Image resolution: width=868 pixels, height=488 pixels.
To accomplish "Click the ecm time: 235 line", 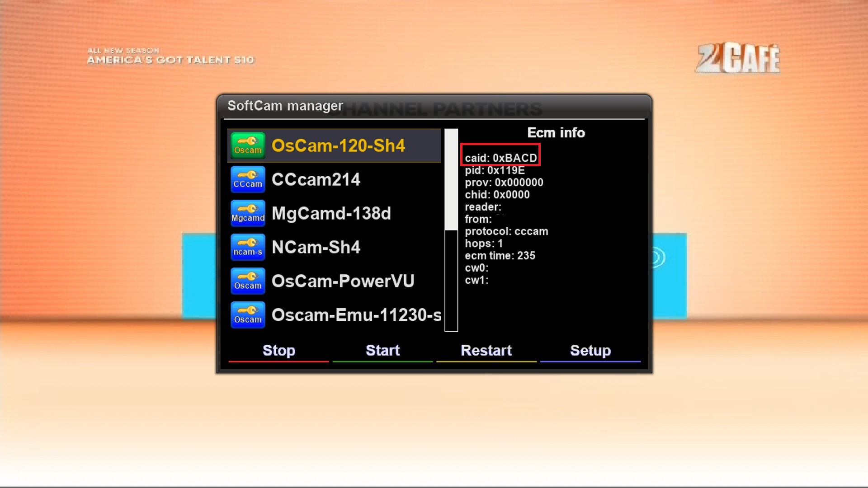I will pyautogui.click(x=500, y=256).
